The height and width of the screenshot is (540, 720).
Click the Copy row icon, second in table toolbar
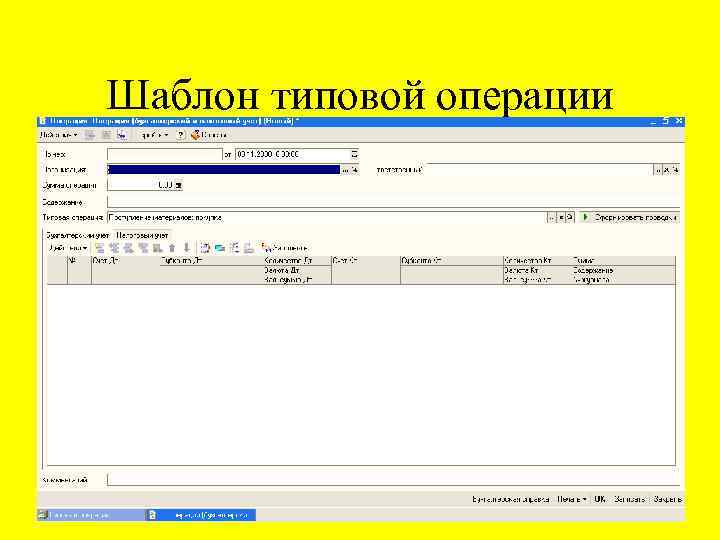click(x=114, y=248)
